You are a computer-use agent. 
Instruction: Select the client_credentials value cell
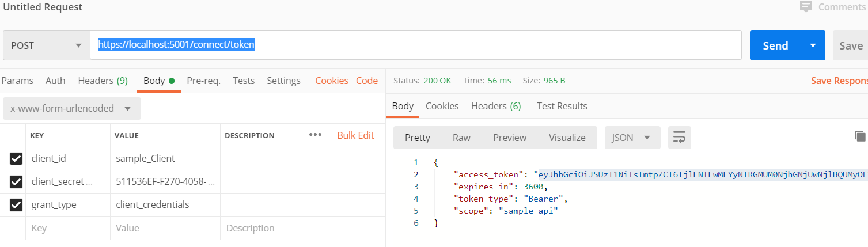165,205
